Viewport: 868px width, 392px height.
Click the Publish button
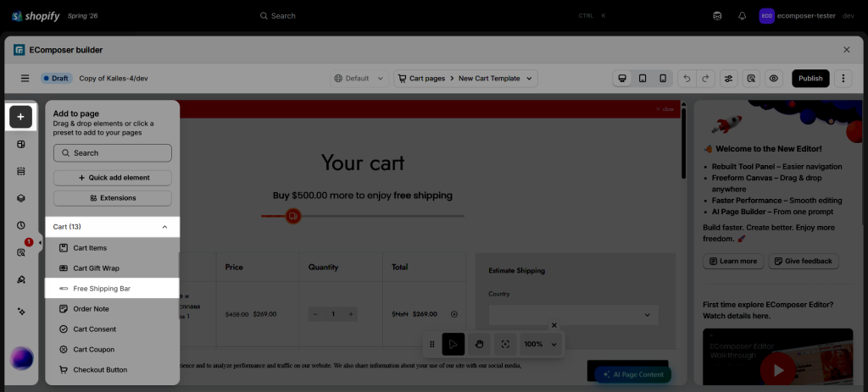point(810,79)
